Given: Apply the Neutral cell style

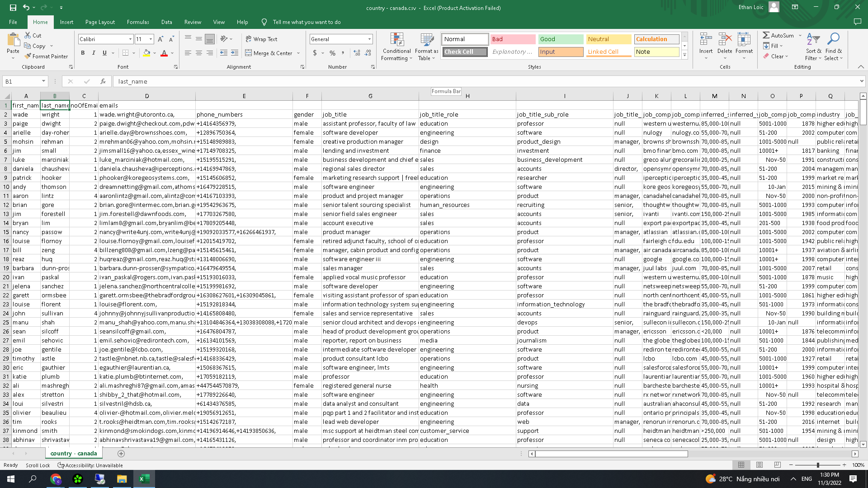Looking at the screenshot, I should (609, 39).
